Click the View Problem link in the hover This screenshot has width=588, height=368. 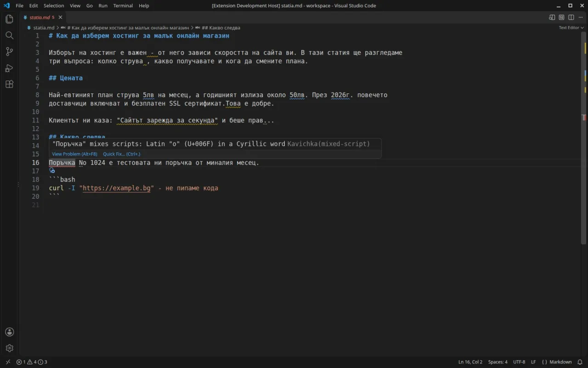[74, 154]
